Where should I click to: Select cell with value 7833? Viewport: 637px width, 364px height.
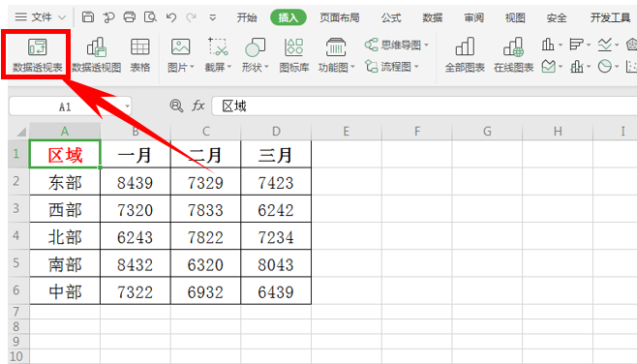tap(205, 209)
